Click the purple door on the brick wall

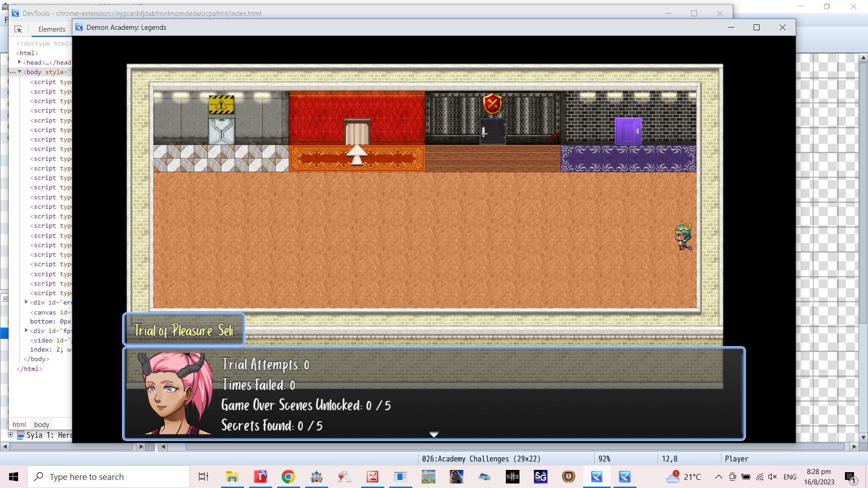click(628, 131)
